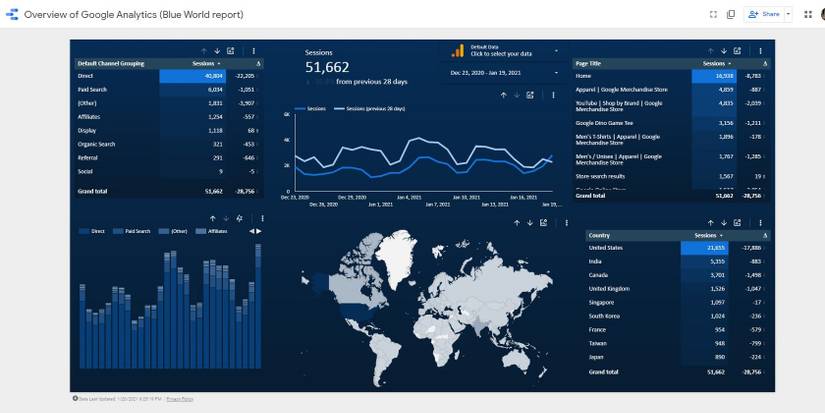825x413 pixels.
Task: Sort by delta column in Country table
Action: click(765, 236)
